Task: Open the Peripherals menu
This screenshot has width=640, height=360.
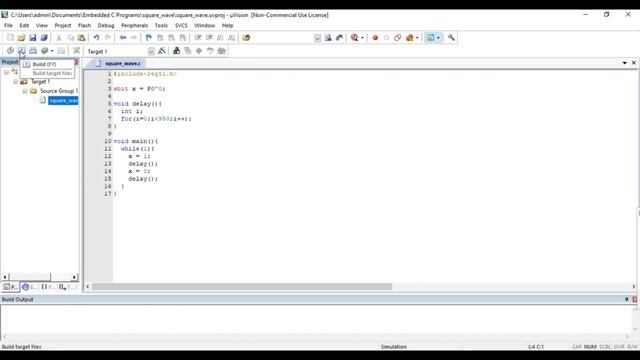Action: click(x=134, y=25)
